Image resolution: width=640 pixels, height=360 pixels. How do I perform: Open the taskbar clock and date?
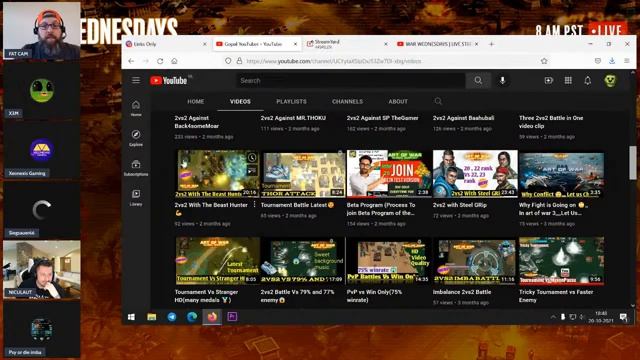(601, 317)
